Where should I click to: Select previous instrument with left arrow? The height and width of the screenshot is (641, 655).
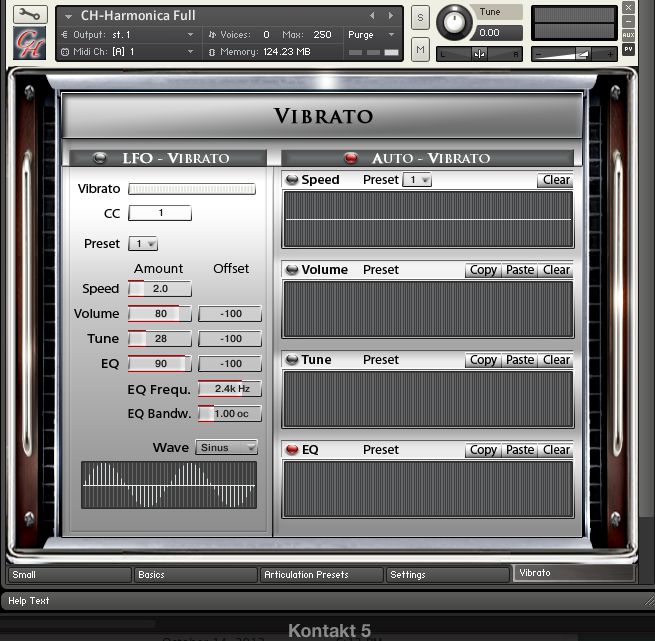coord(372,16)
